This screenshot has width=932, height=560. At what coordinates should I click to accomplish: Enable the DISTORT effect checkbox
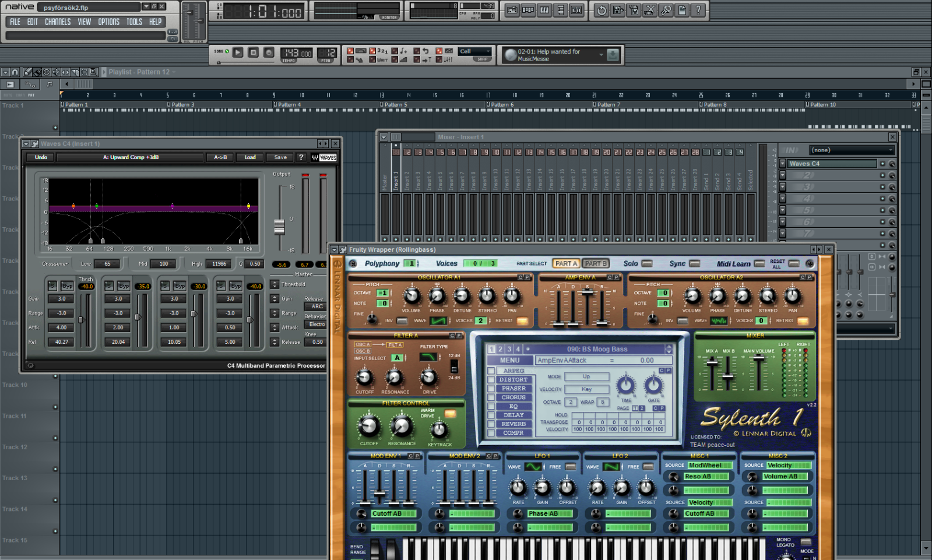pos(491,379)
